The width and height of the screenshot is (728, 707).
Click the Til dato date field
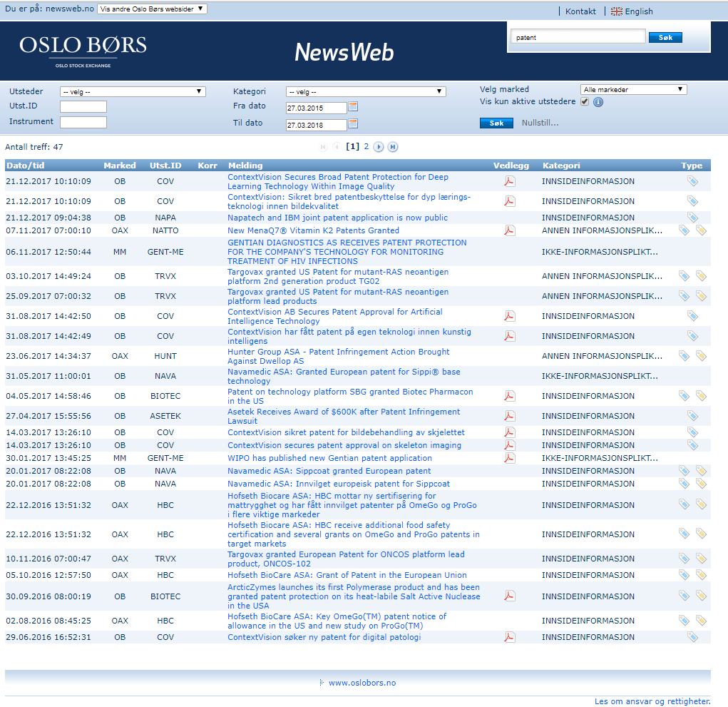click(x=316, y=124)
